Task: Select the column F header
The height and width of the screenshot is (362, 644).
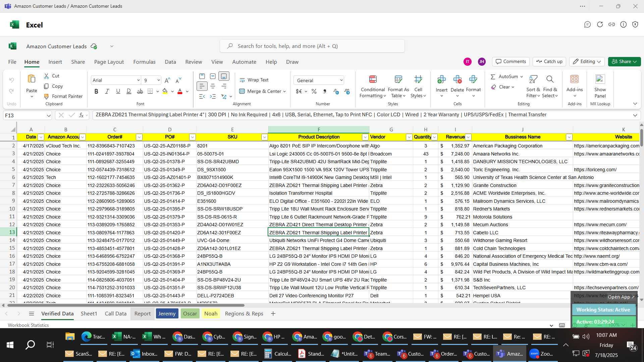Action: 319,130
